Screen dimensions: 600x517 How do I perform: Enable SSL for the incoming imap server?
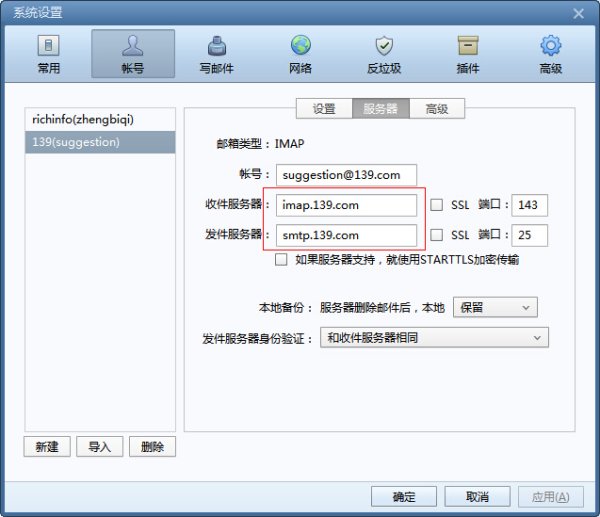[437, 205]
